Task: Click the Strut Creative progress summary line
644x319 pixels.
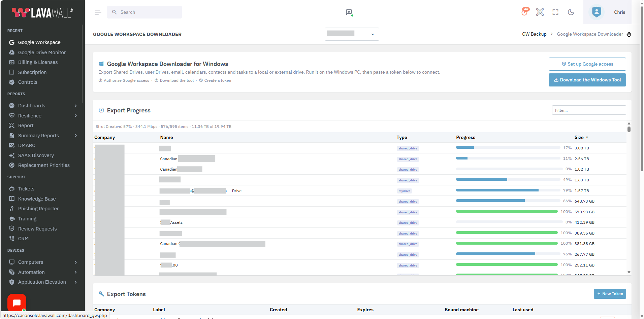Action: click(163, 127)
